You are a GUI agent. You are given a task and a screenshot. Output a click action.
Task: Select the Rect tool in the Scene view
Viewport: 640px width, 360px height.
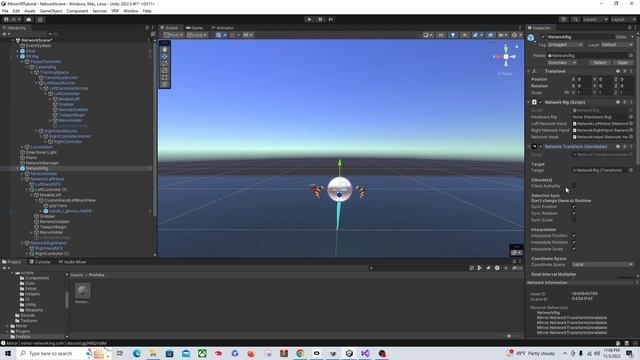[x=164, y=77]
